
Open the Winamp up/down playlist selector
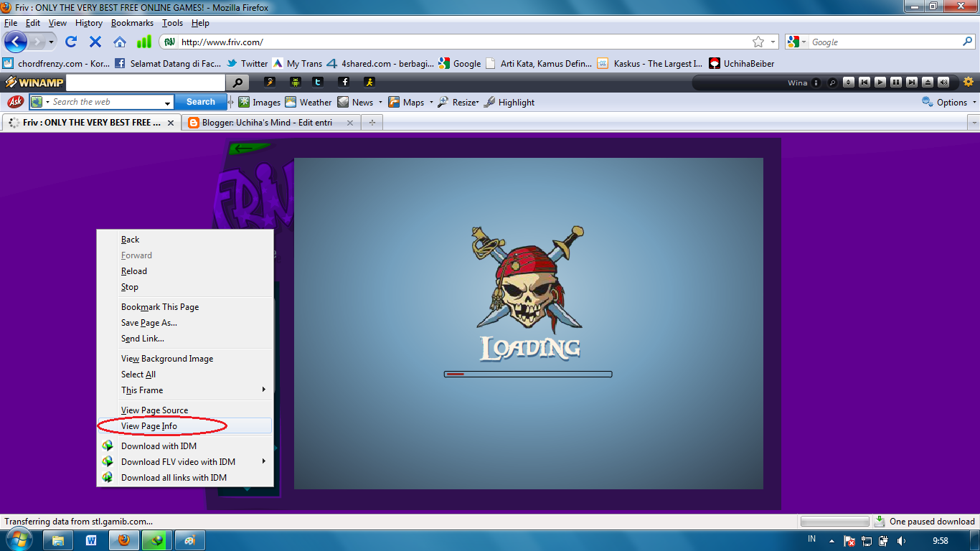849,83
